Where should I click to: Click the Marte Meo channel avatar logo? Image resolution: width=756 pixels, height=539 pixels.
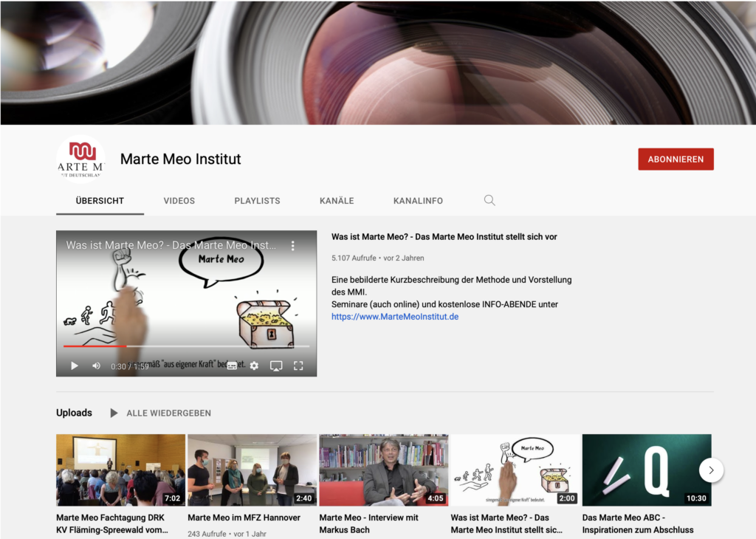(81, 159)
